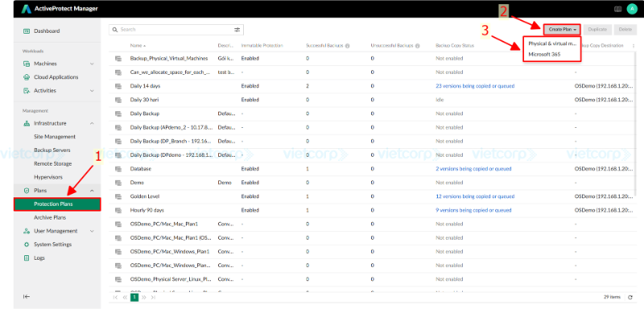
Task: Click the search filter options icon
Action: 237,30
